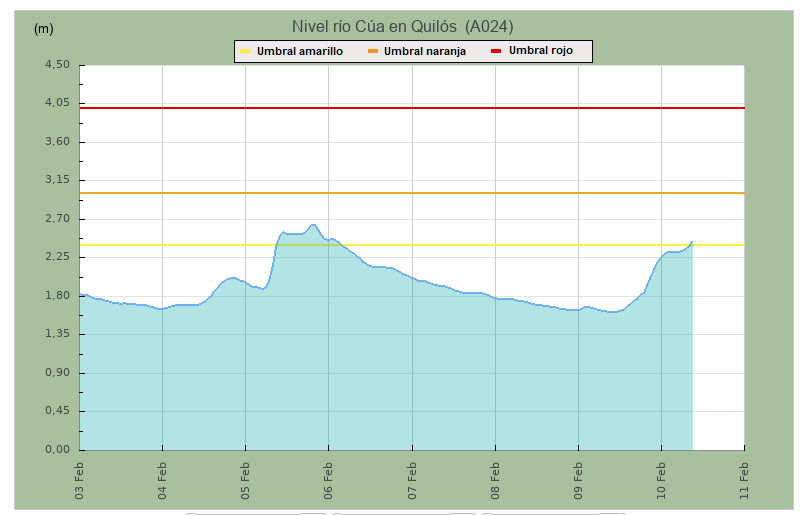
Task: Select the '10 Feb' date label
Action: 661,478
